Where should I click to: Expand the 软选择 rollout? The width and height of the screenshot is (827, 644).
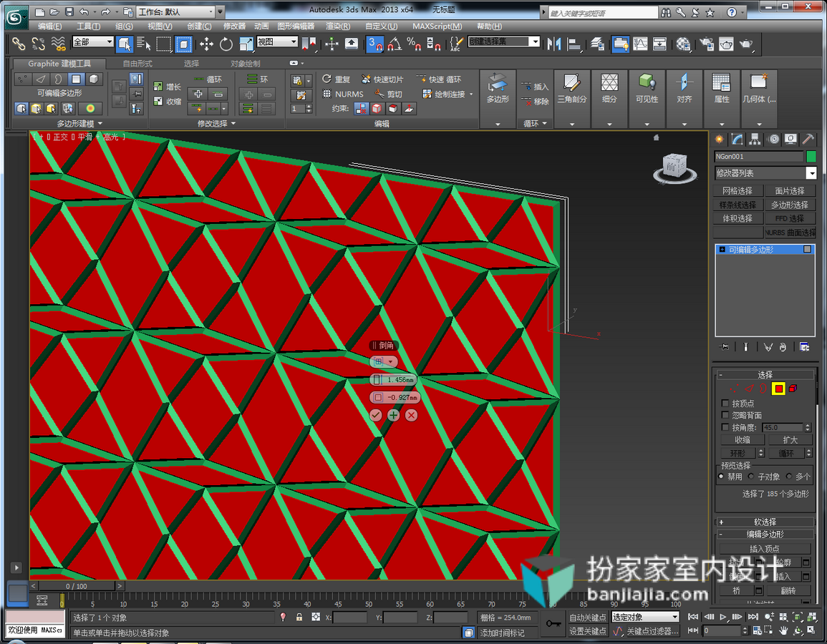(765, 522)
